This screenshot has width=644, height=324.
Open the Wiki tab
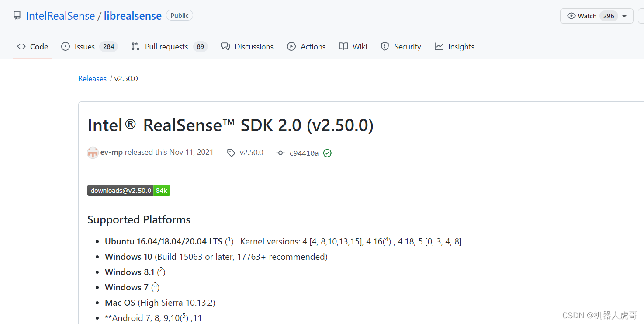coord(353,46)
